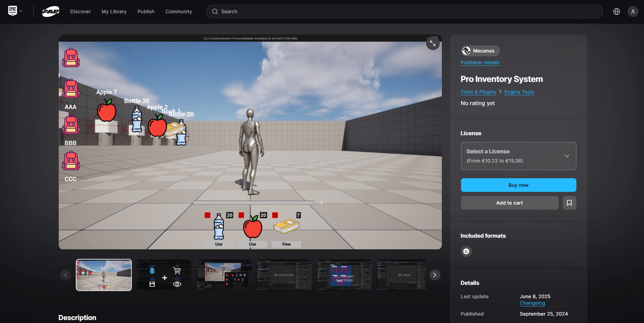Screen dimensions: 644x323
Task: Expand the Select a License dropdown
Action: coord(518,156)
